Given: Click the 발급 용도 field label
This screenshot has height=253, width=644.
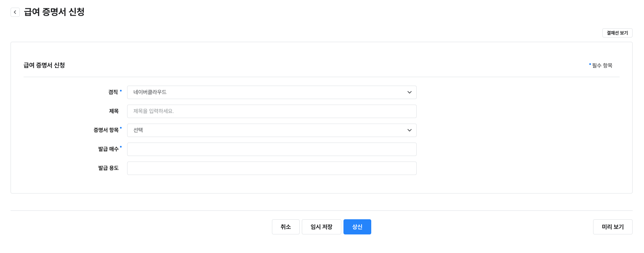Looking at the screenshot, I should coord(108,168).
